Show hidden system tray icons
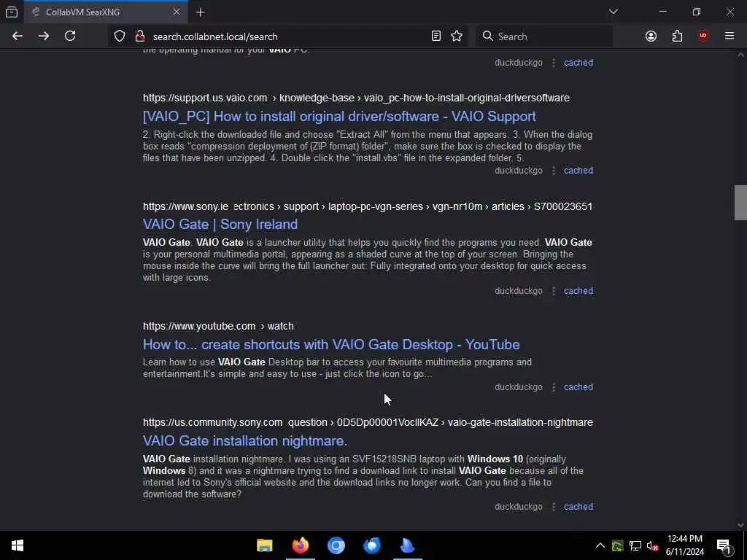This screenshot has height=560, width=747. [x=600, y=545]
